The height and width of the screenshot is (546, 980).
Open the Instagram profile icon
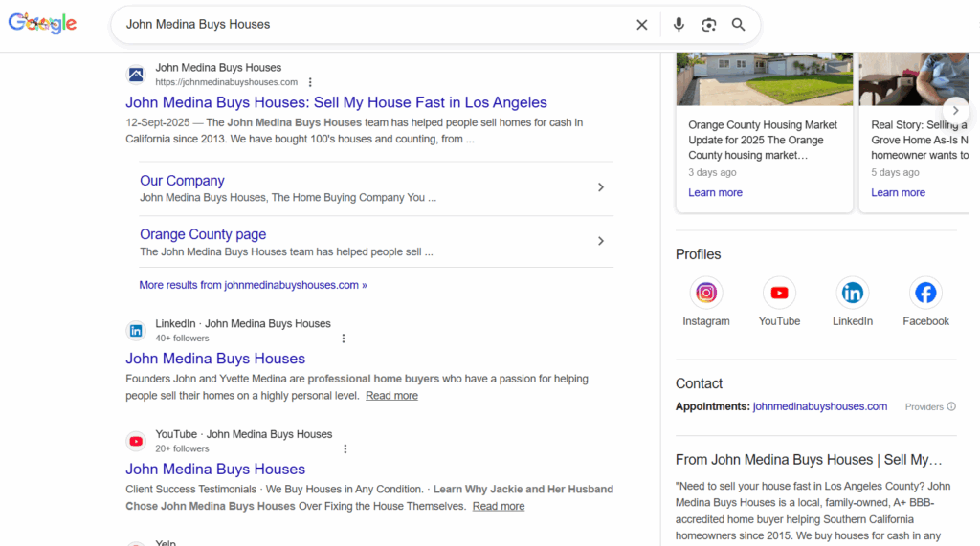[x=706, y=293]
